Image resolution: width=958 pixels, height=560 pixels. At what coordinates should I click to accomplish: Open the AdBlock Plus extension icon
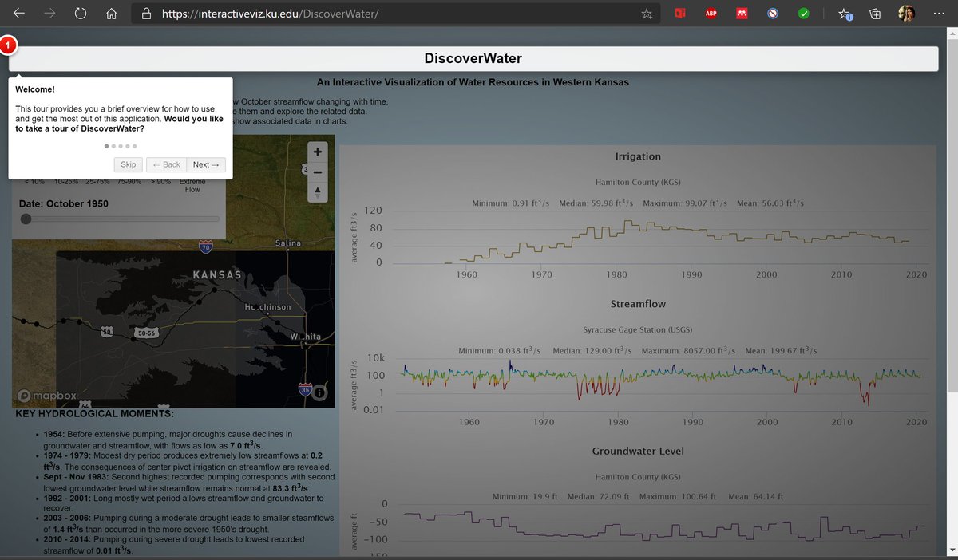pyautogui.click(x=711, y=13)
